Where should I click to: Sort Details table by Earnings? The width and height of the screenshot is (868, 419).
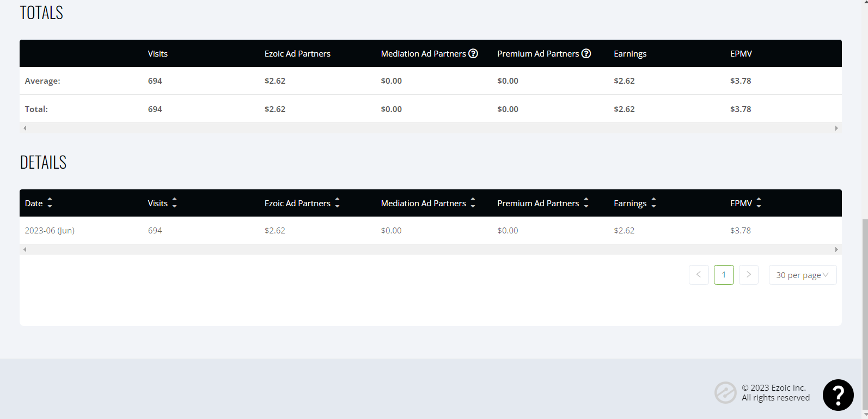tap(653, 203)
